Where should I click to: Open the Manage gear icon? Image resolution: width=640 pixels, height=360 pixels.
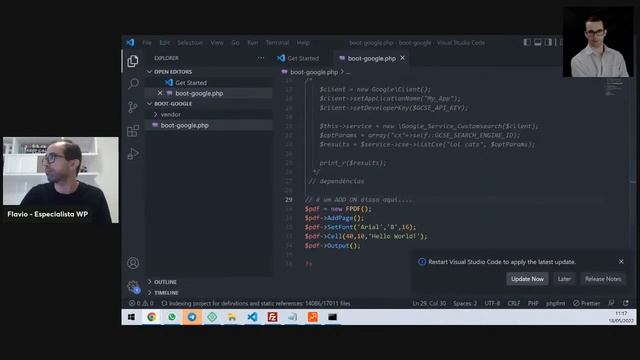(x=133, y=286)
